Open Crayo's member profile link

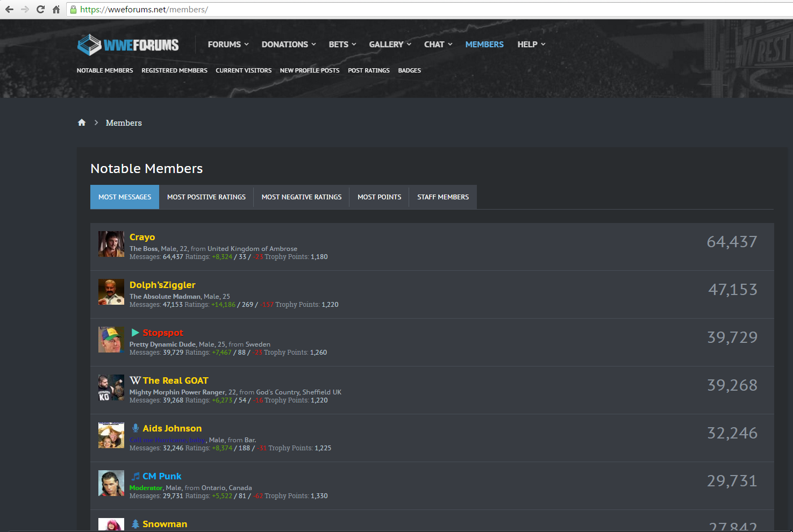coord(142,237)
